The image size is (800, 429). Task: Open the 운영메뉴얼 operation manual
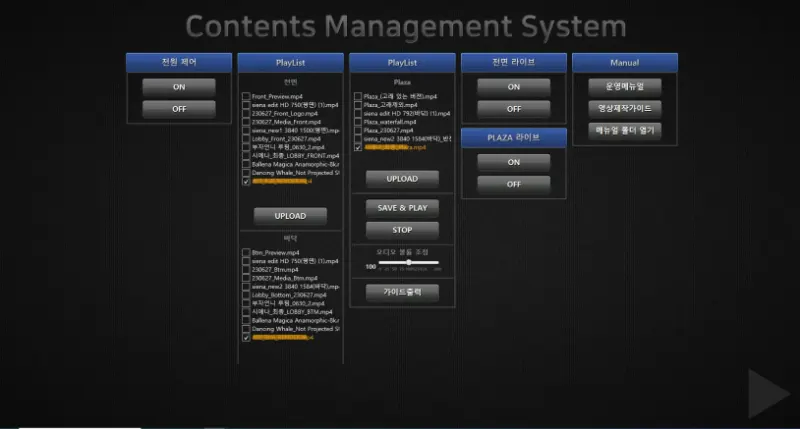625,87
